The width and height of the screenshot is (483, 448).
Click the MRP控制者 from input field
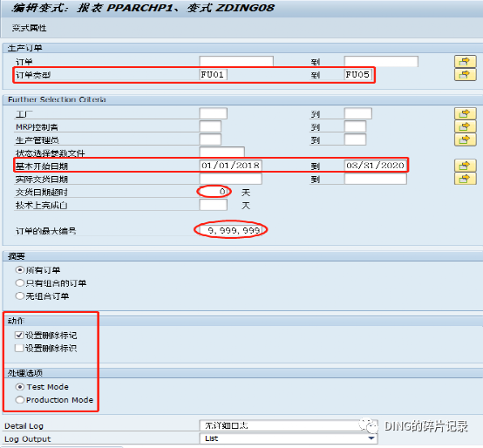pyautogui.click(x=210, y=126)
